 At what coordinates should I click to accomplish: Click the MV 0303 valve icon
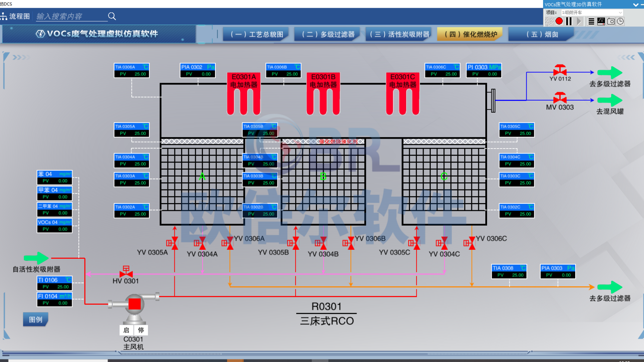click(560, 98)
